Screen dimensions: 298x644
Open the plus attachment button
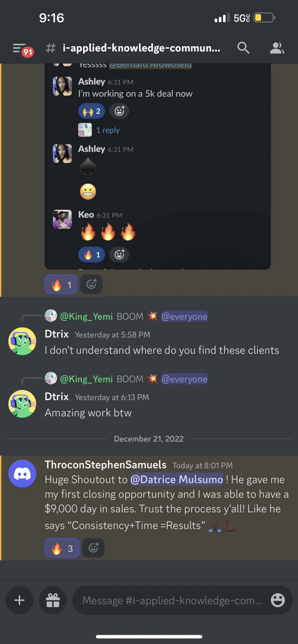20,600
